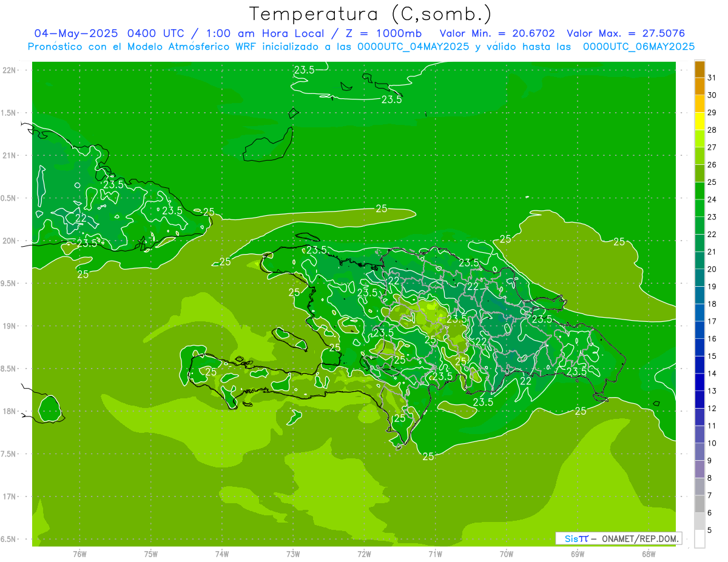Click legend value 19
Screen dimensions: 728x562
712,287
